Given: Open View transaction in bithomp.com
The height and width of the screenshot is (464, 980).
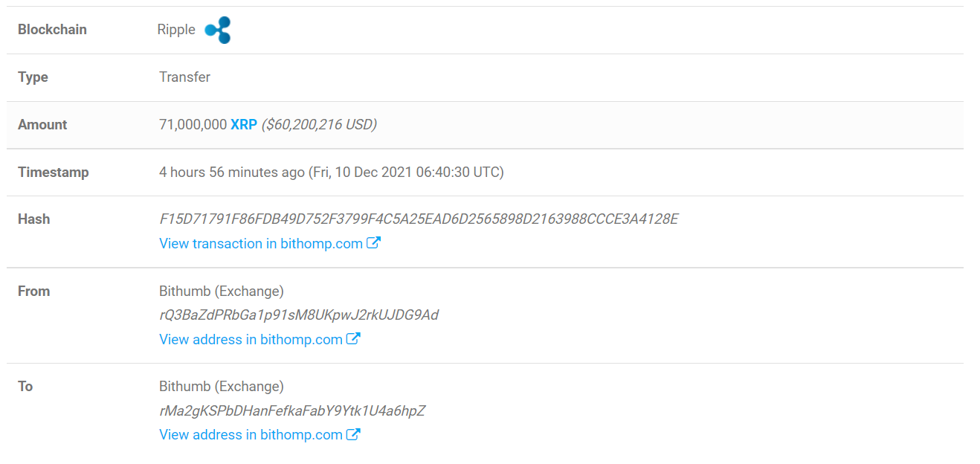Looking at the screenshot, I should click(261, 243).
